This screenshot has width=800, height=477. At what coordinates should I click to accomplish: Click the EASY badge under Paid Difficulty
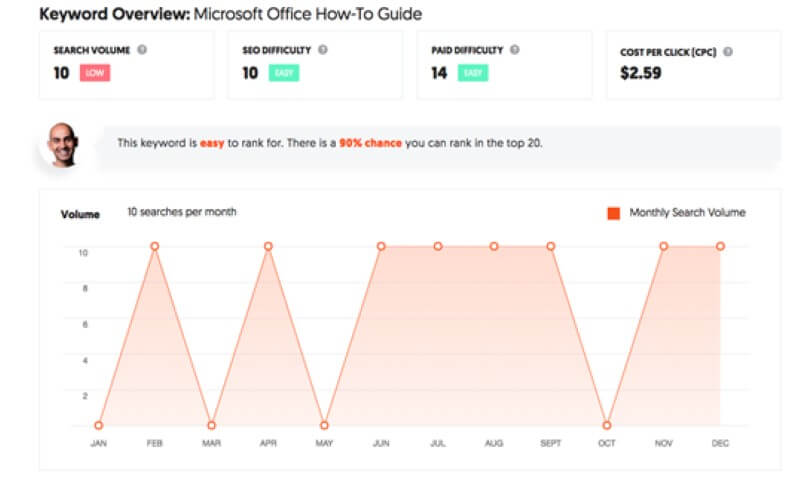473,73
